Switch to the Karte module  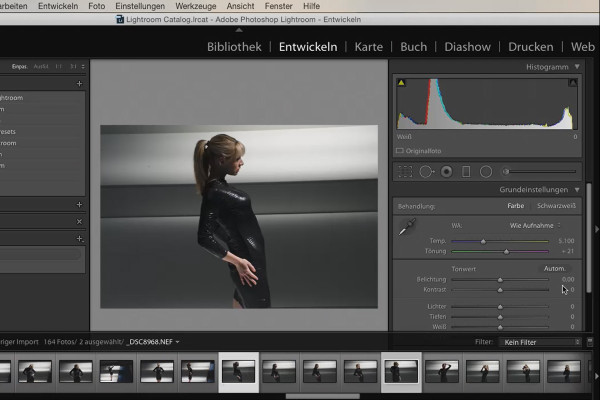tap(368, 47)
